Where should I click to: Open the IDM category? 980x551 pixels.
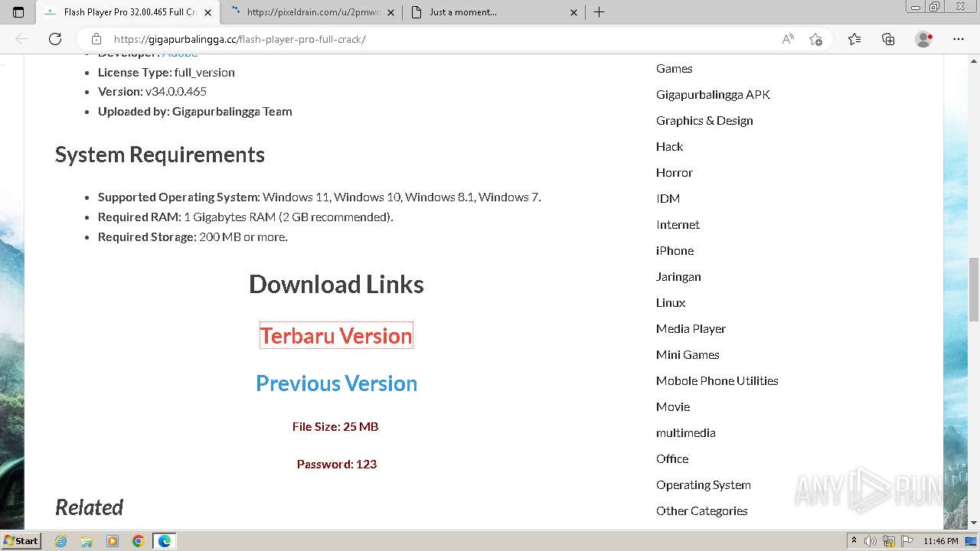tap(668, 198)
